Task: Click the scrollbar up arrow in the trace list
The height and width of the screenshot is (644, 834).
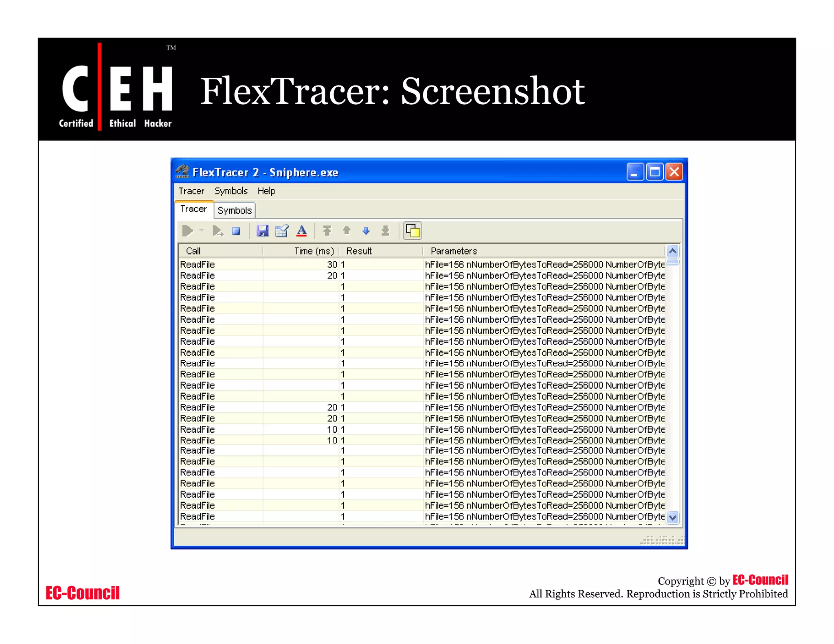Action: [x=673, y=251]
